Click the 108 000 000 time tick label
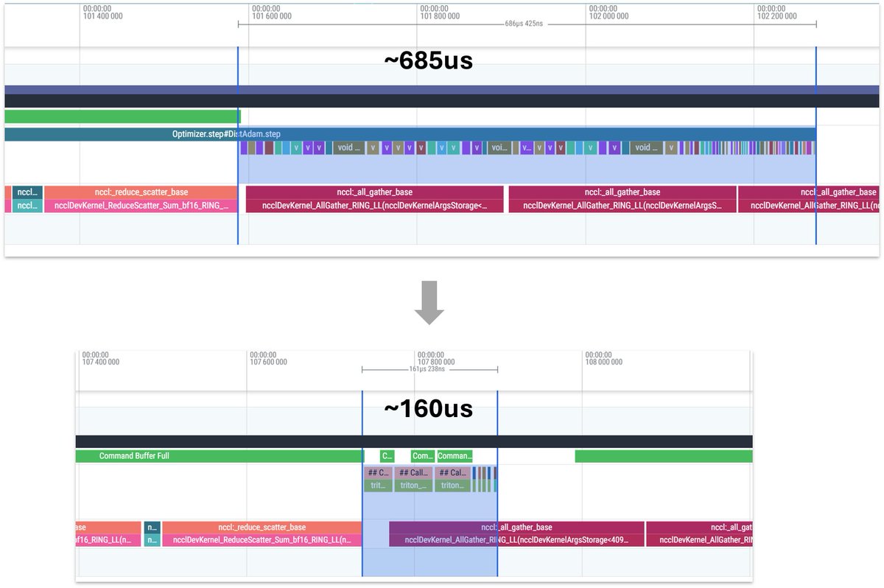Image resolution: width=884 pixels, height=588 pixels. 604,358
